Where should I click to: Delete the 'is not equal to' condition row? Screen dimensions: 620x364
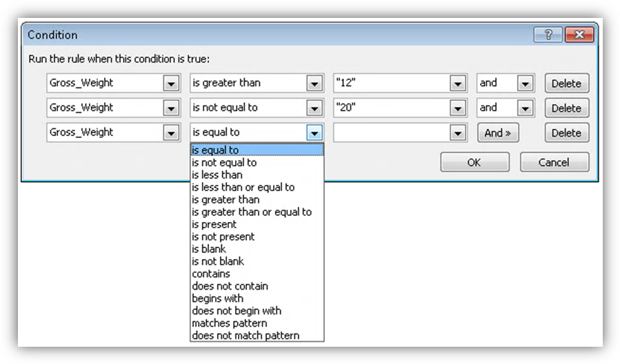(567, 108)
